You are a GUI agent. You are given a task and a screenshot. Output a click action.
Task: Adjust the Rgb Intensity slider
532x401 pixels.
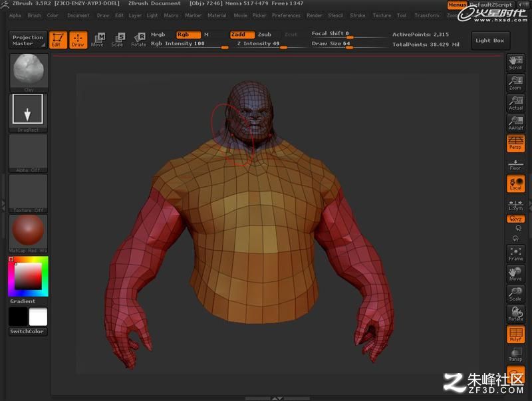click(190, 44)
